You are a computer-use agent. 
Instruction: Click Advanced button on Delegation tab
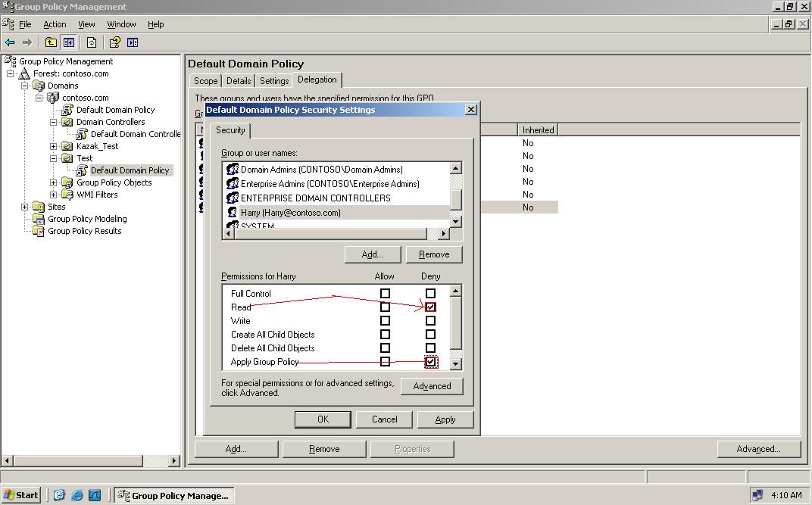(759, 449)
